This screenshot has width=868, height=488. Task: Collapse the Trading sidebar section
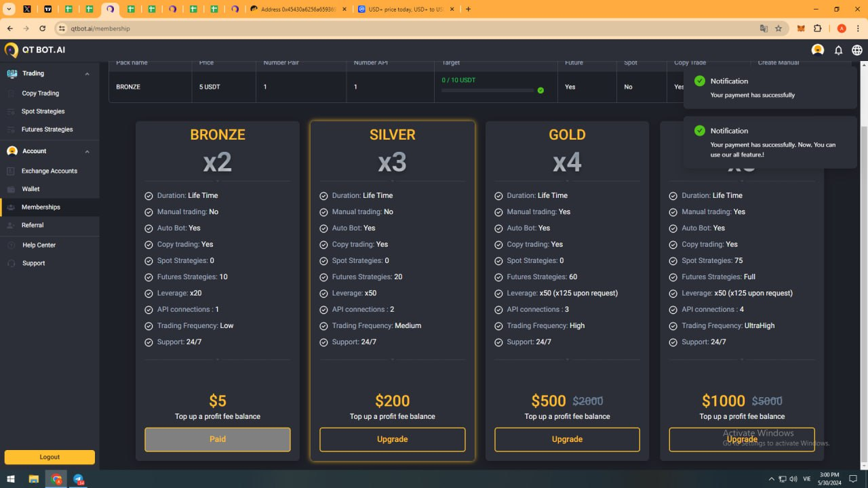click(87, 74)
